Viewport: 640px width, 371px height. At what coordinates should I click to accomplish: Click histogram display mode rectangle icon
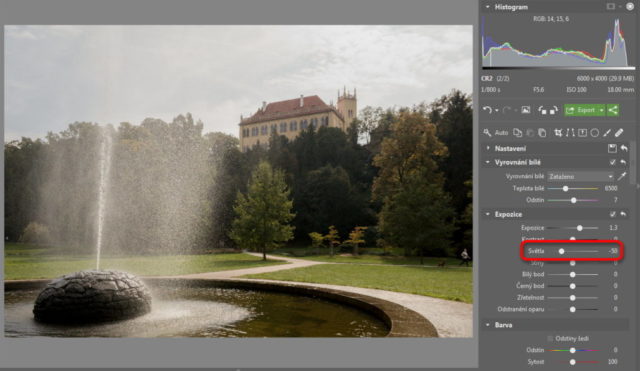pos(611,7)
